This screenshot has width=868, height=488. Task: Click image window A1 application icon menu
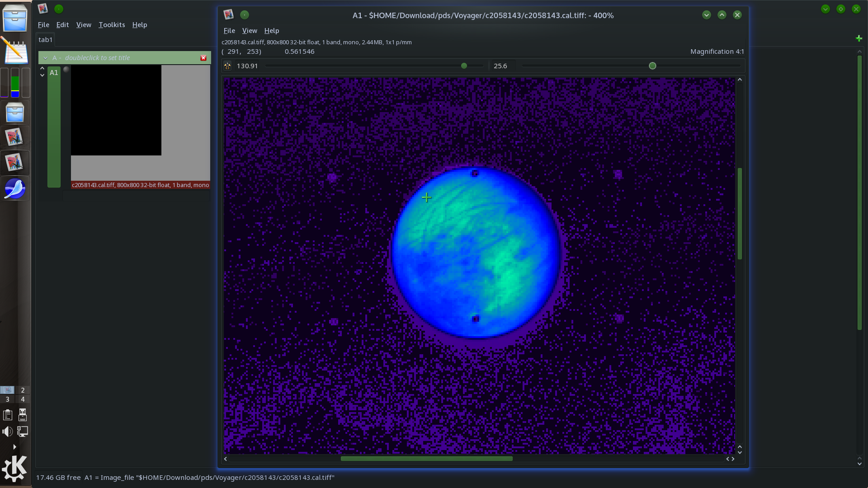pyautogui.click(x=229, y=15)
